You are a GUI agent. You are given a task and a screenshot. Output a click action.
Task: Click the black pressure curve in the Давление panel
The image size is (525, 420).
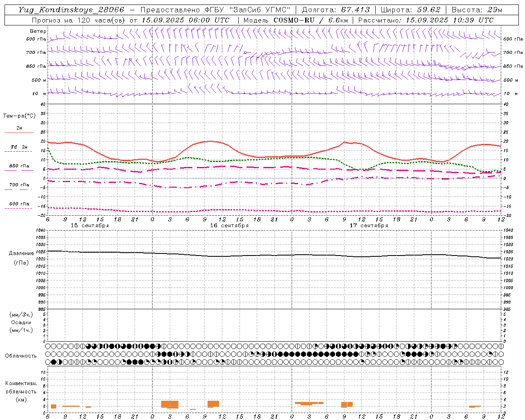coord(274,255)
